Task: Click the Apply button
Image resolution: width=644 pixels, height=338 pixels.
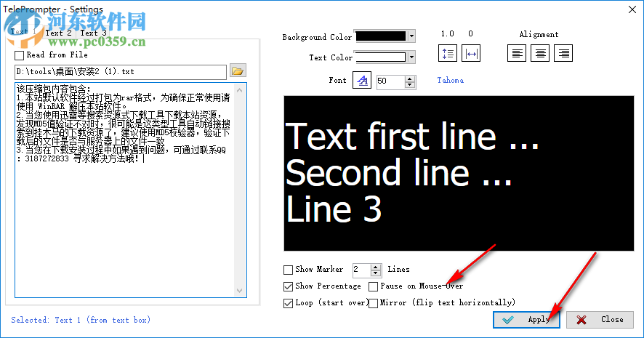Action: point(526,320)
